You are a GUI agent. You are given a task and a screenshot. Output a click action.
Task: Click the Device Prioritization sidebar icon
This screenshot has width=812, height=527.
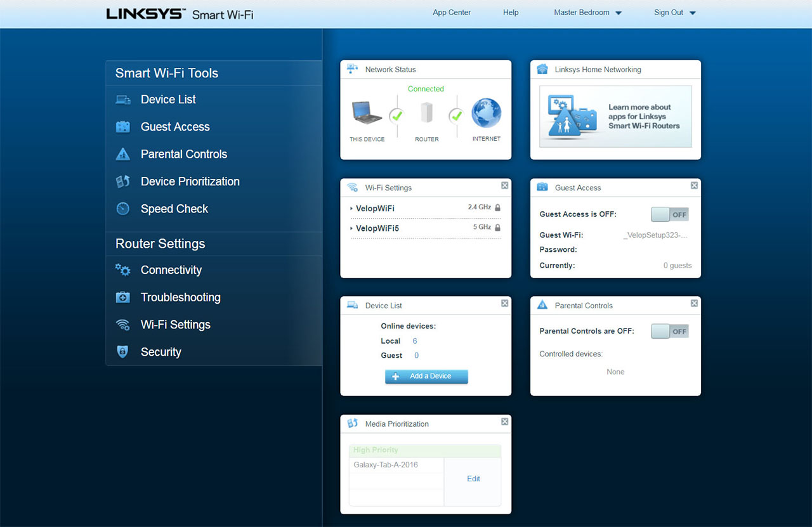point(123,181)
